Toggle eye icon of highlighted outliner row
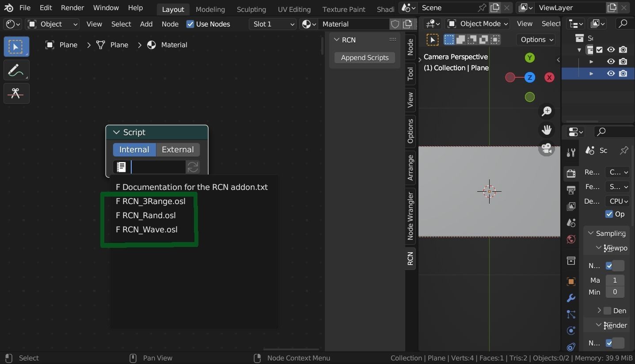 coord(611,73)
